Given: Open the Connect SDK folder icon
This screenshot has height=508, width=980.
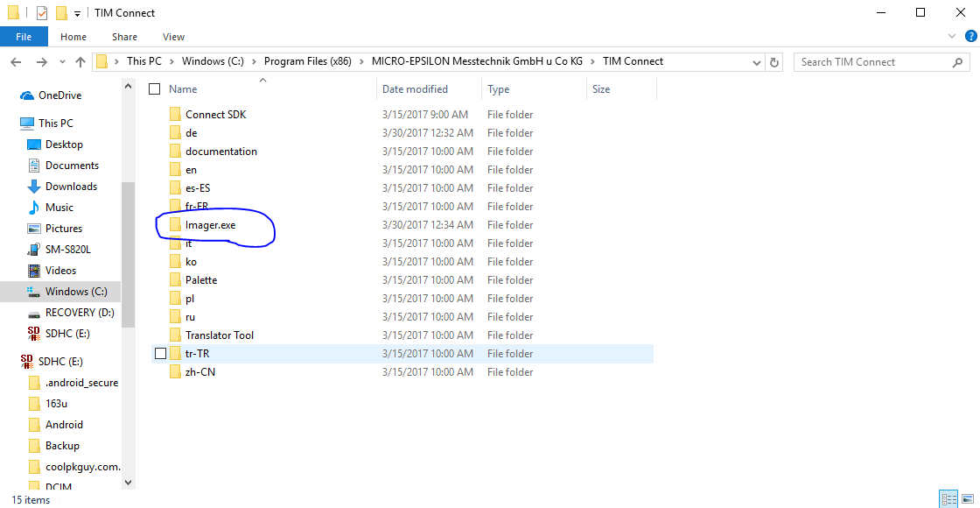Looking at the screenshot, I should 174,115.
